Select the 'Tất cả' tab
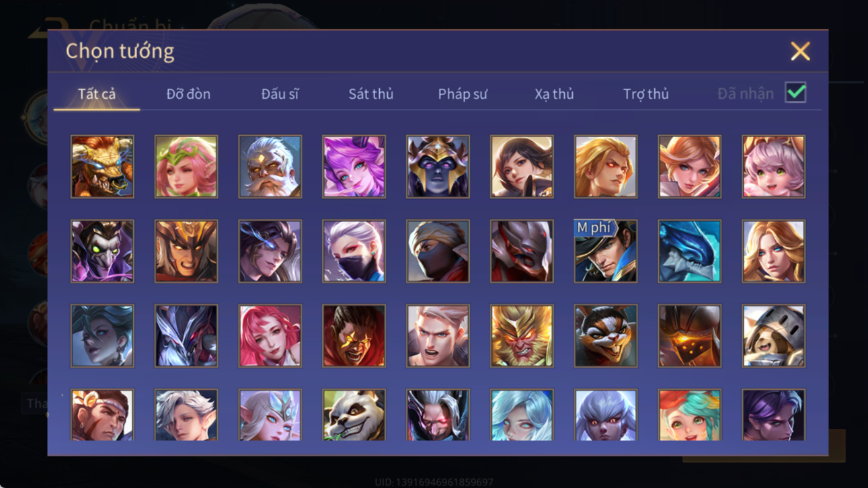Viewport: 868px width, 488px height. tap(97, 94)
